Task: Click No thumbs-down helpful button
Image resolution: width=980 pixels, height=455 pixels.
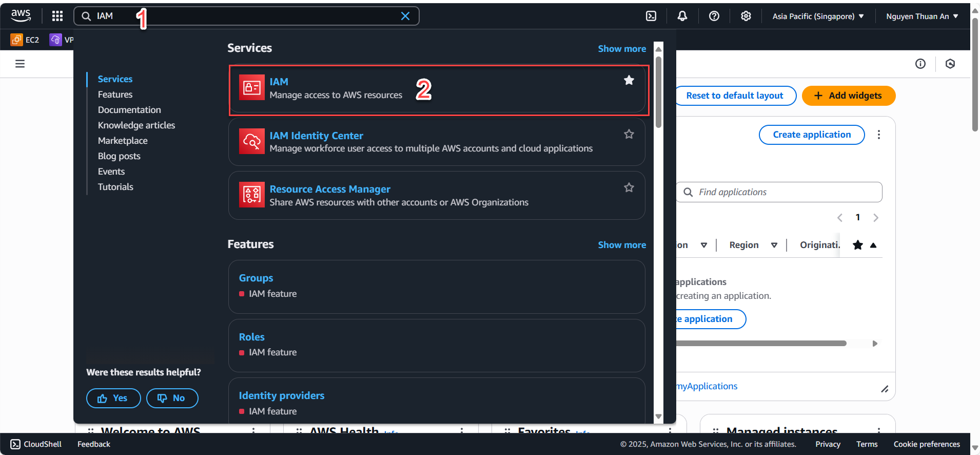Action: (x=172, y=398)
